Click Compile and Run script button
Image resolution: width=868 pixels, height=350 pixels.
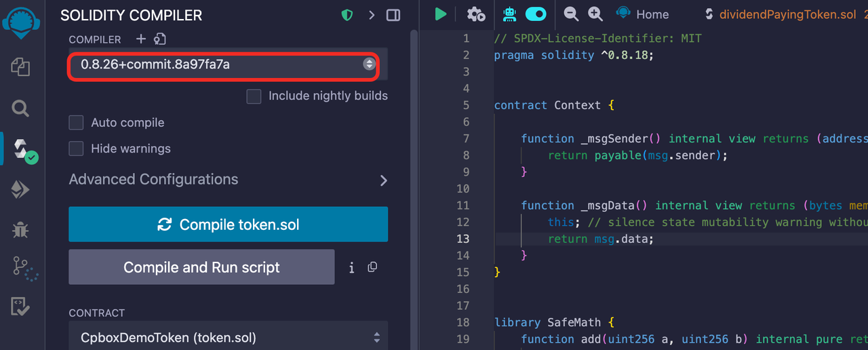[x=201, y=267]
